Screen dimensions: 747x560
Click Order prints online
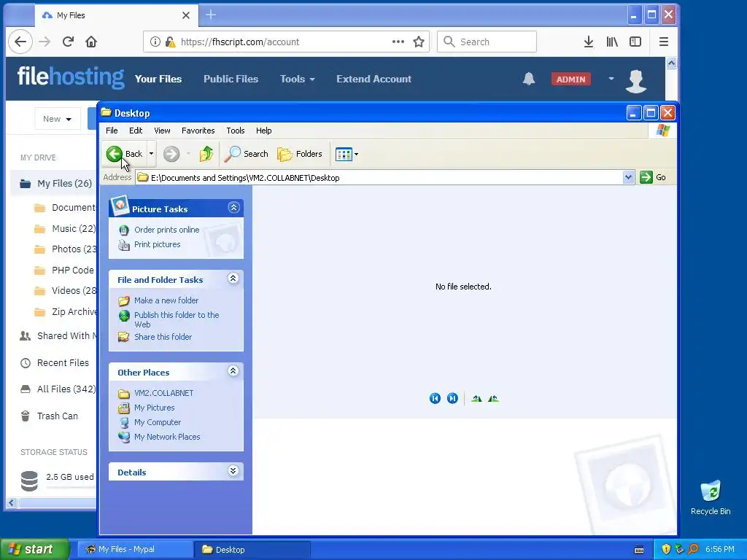167,230
